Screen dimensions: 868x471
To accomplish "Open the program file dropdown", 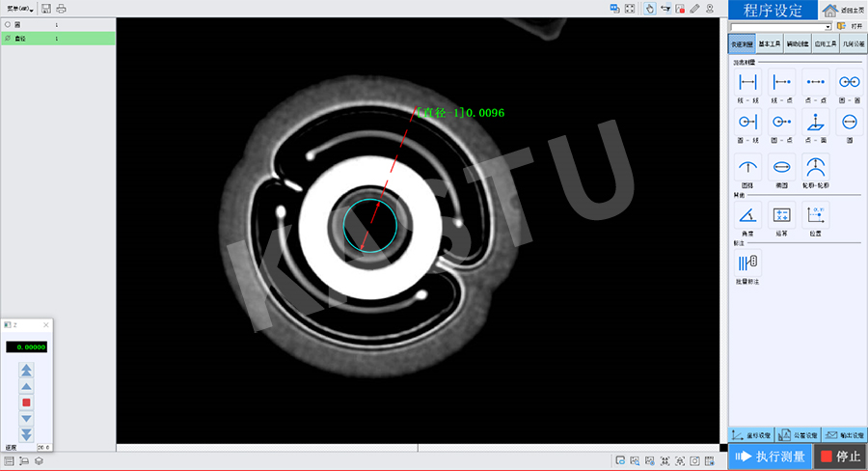I will coord(827,26).
